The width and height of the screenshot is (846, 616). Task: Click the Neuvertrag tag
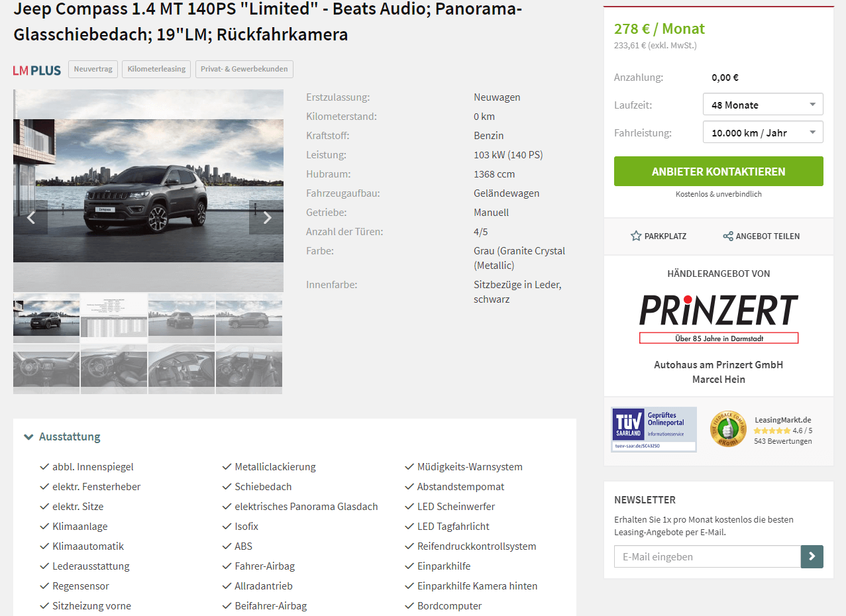pos(93,69)
